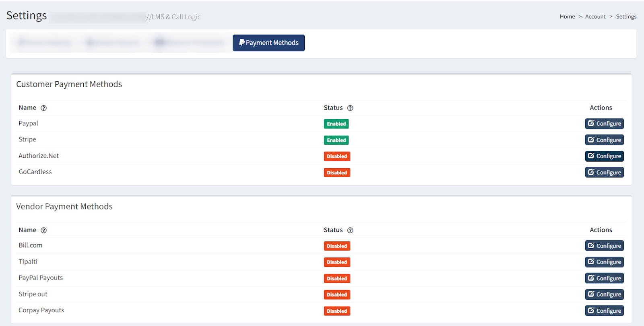The height and width of the screenshot is (326, 644).
Task: Click the Settings breadcrumb item
Action: 626,17
